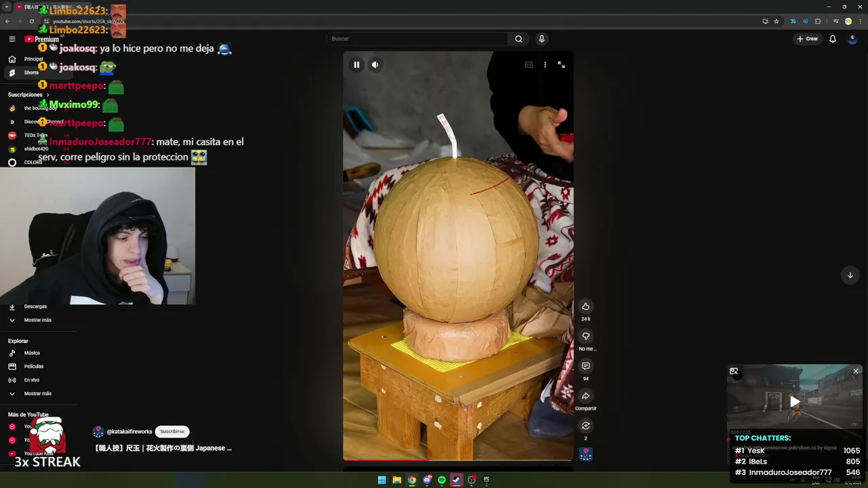
Task: Go to the next Short with down arrow
Action: click(x=850, y=275)
